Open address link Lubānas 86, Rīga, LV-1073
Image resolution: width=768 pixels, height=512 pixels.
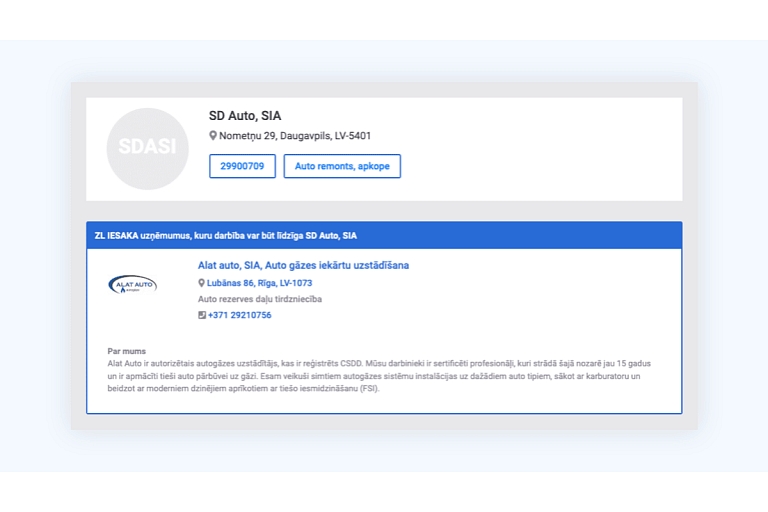(259, 283)
